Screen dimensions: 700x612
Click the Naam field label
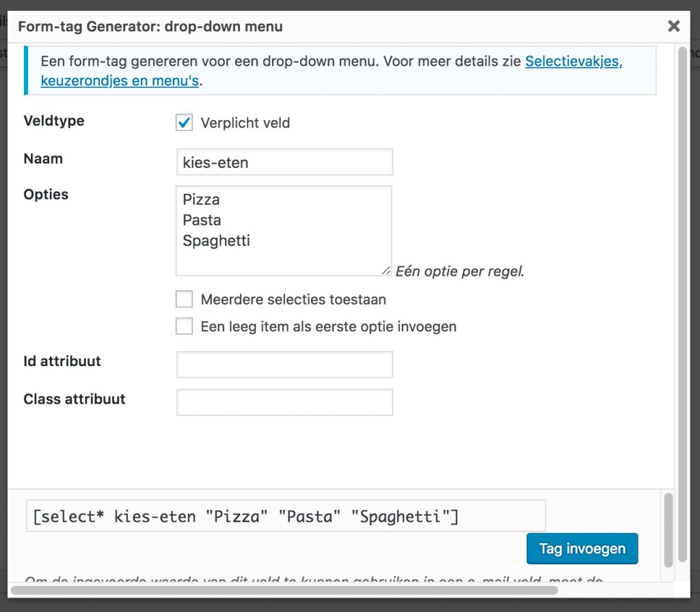pos(43,159)
